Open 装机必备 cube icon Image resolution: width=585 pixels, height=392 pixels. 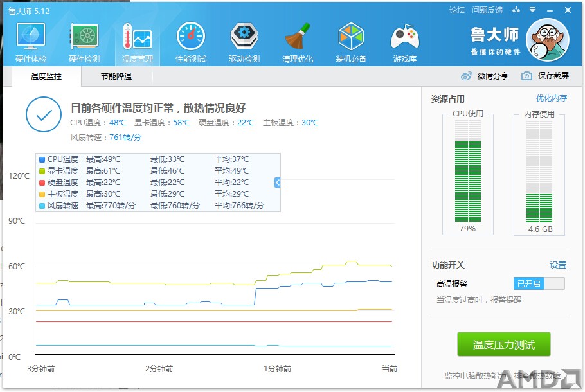pyautogui.click(x=351, y=36)
